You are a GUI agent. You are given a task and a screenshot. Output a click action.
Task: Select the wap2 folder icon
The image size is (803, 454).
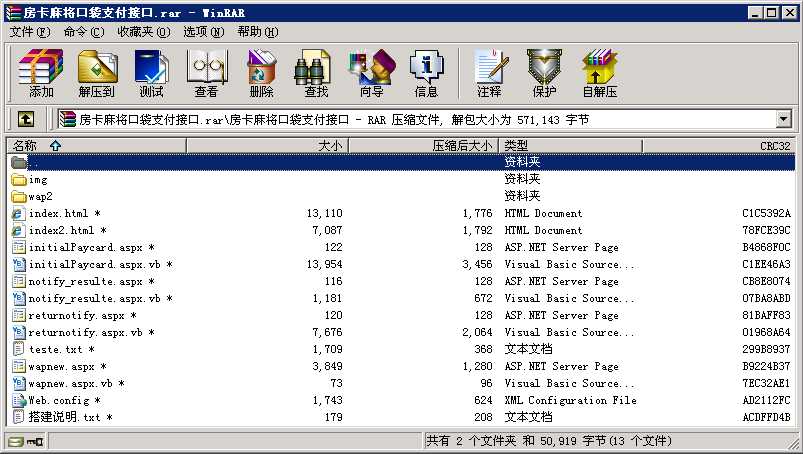pos(19,197)
